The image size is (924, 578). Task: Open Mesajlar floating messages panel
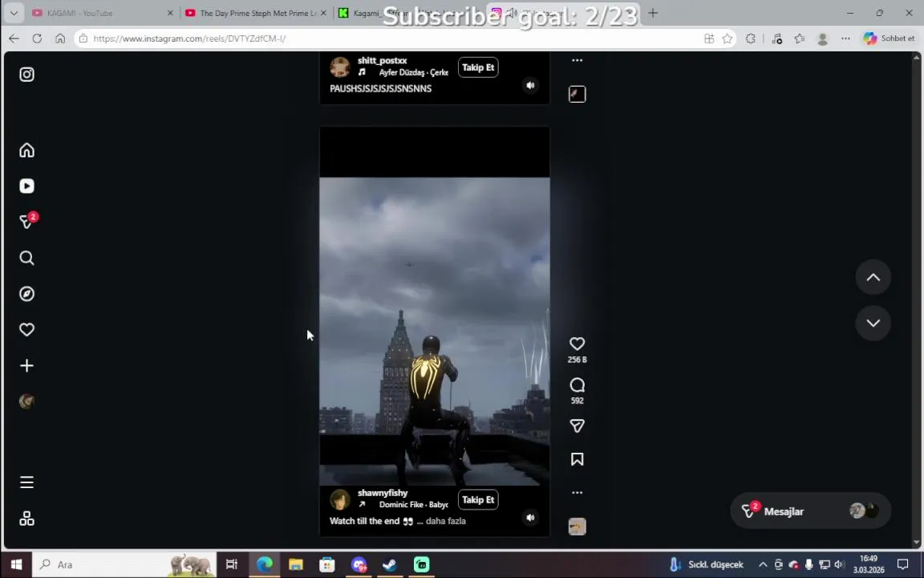(810, 511)
